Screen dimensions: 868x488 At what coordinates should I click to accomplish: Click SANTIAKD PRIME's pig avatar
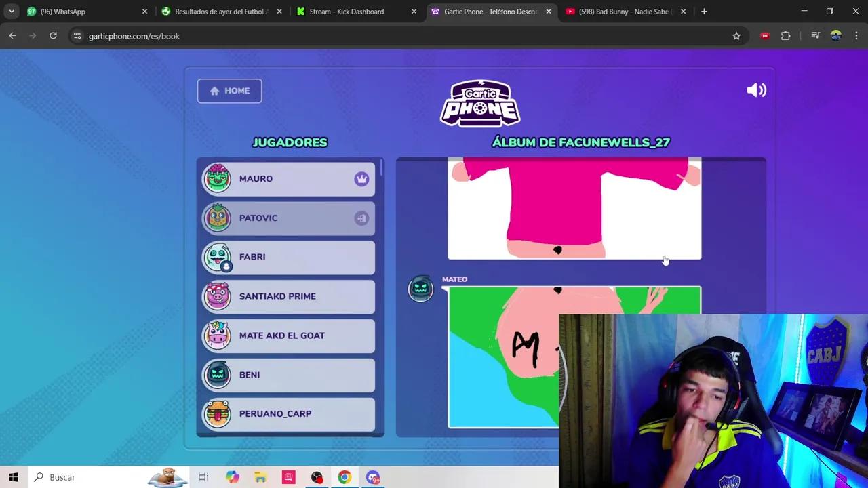coord(218,296)
